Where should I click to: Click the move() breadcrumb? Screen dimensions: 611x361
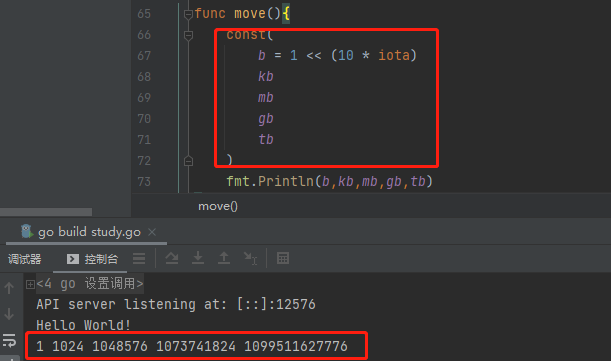pos(218,206)
